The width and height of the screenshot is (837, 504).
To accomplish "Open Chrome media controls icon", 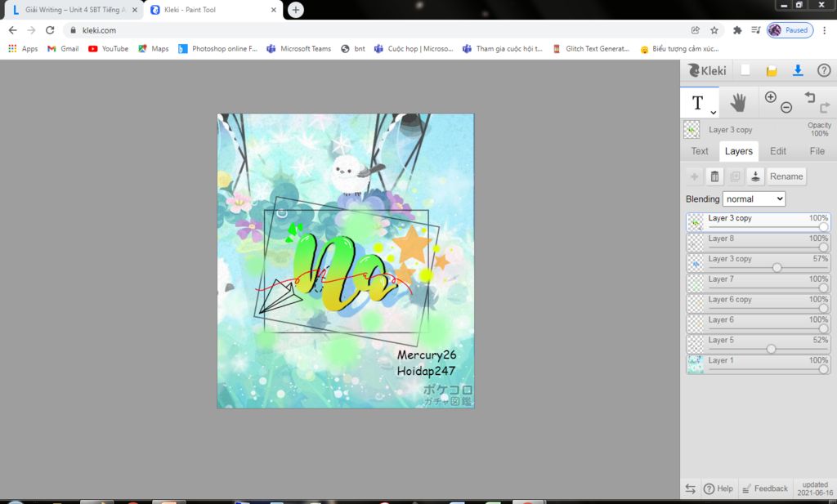I will 755,30.
